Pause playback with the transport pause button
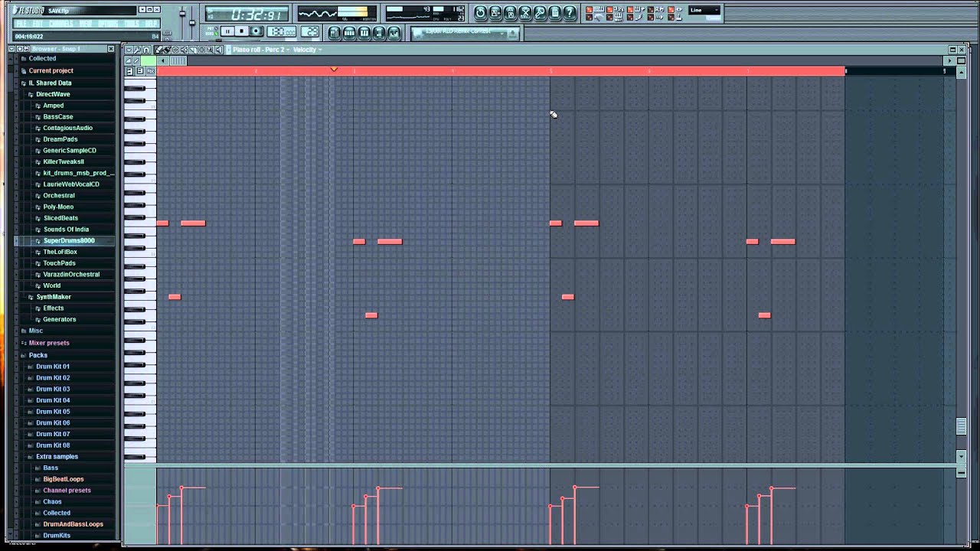 [227, 31]
